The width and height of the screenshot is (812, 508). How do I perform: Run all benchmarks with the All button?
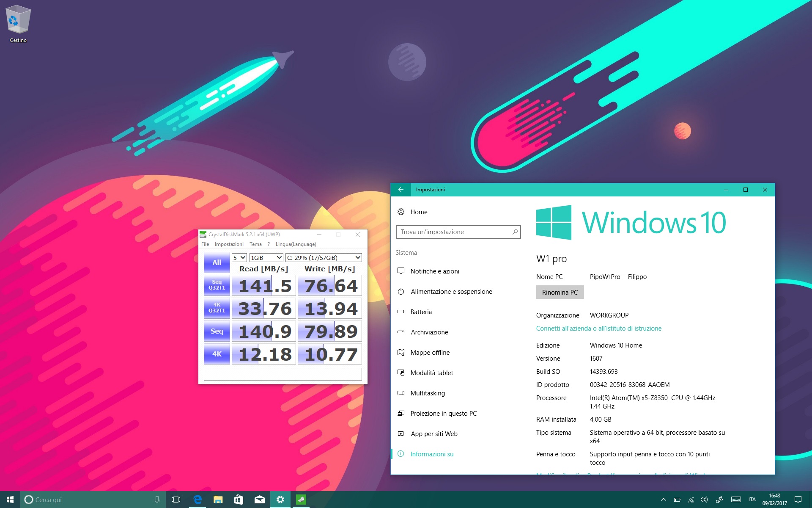(x=217, y=262)
